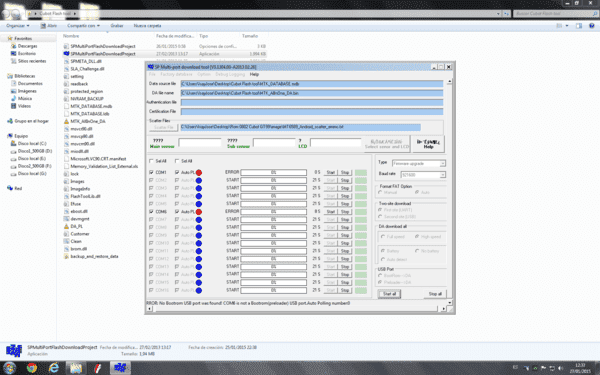Click Nueva carpeta in Explorer toolbar
600x375 pixels.
pos(147,26)
